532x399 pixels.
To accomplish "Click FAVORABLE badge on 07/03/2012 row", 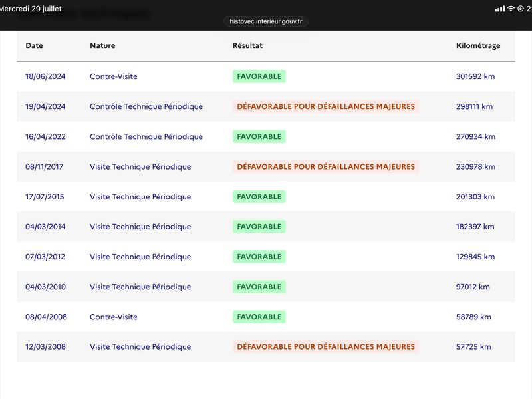I will pos(259,257).
